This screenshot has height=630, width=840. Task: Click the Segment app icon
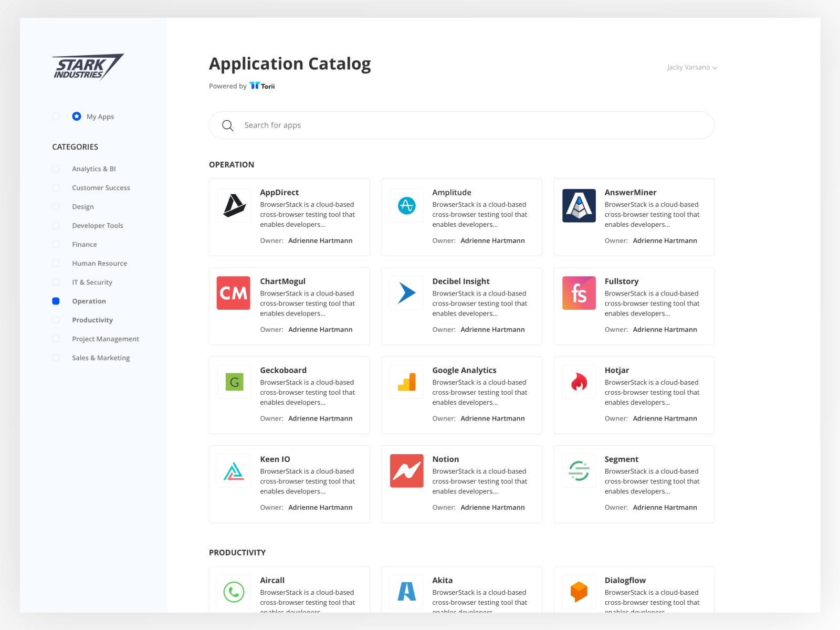coord(579,471)
